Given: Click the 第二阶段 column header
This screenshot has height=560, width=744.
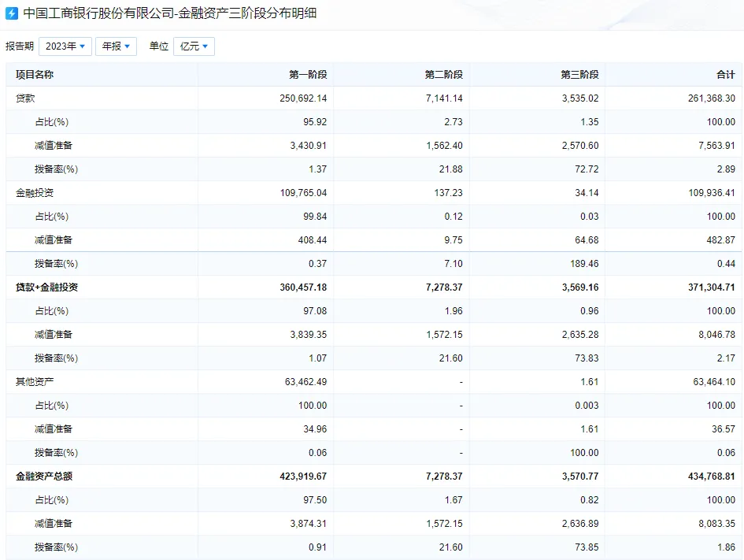Looking at the screenshot, I should [x=443, y=75].
